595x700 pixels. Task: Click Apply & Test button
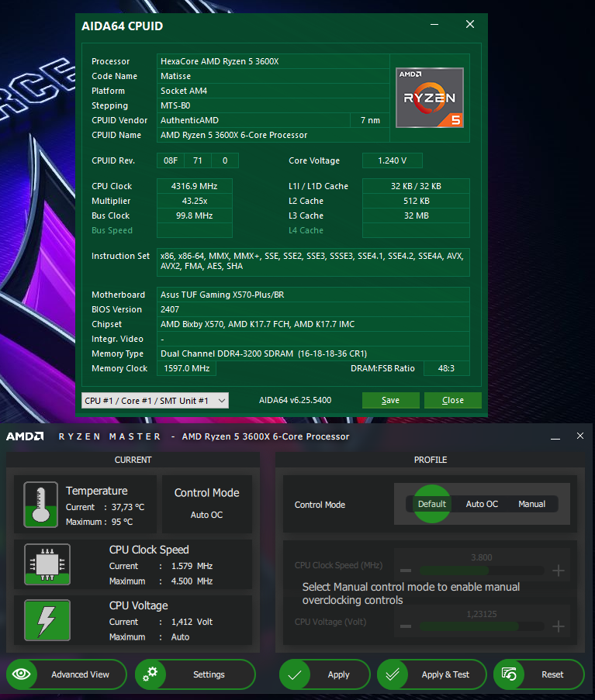coord(432,674)
